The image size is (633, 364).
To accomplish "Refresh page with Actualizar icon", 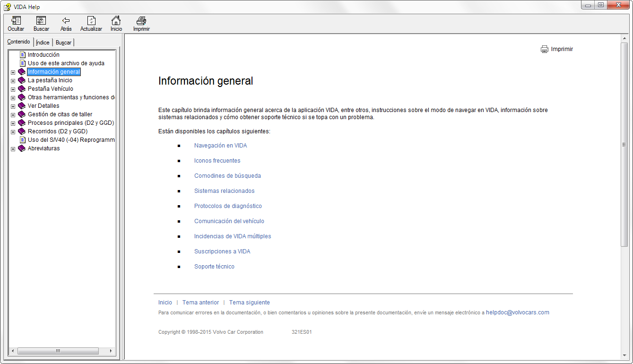I will pyautogui.click(x=91, y=21).
